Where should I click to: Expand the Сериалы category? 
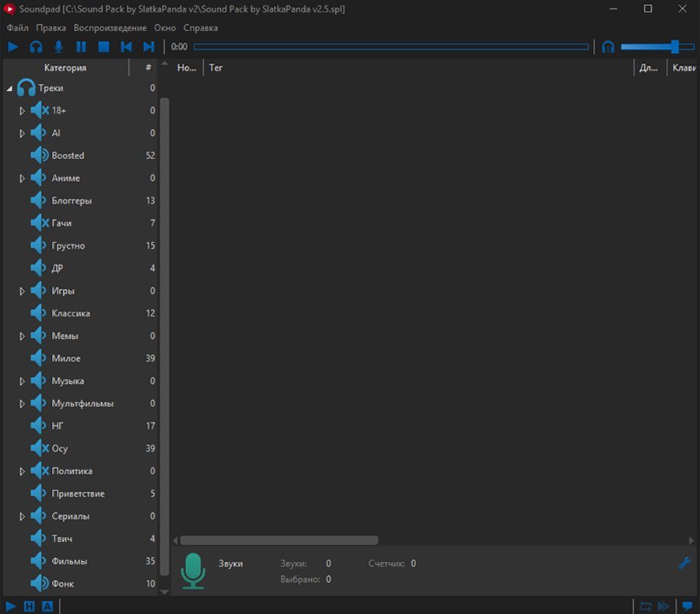(x=22, y=516)
